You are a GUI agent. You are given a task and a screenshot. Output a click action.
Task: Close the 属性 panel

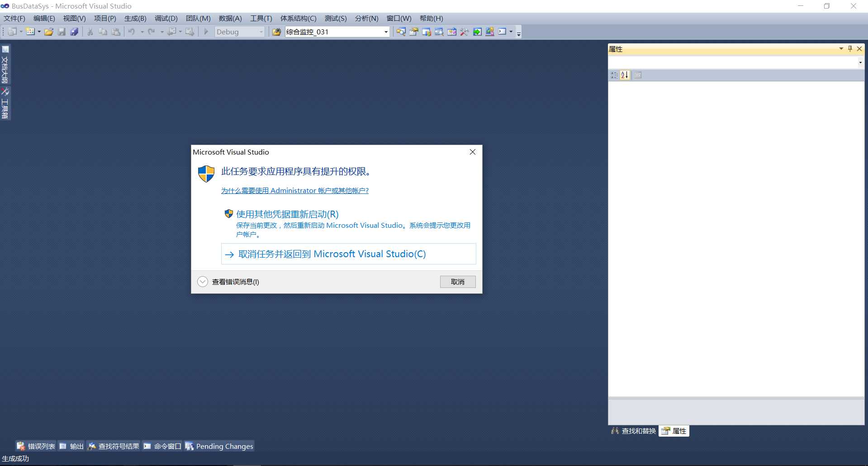[x=859, y=48]
